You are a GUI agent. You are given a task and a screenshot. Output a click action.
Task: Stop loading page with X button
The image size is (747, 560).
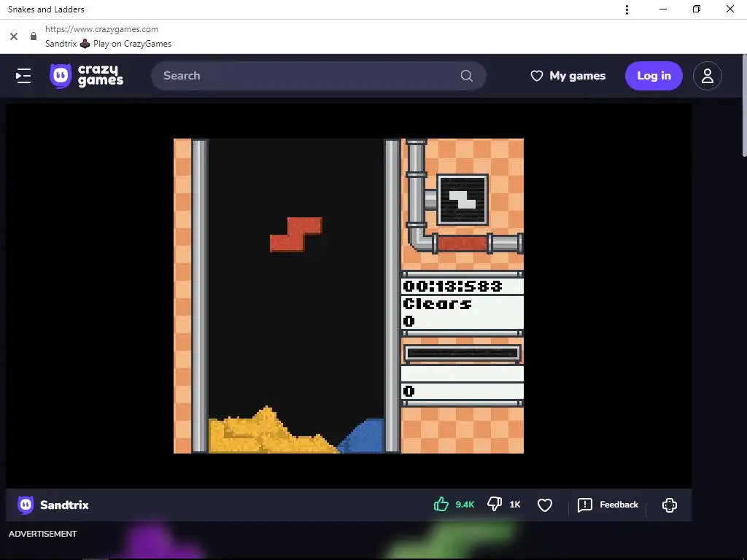click(14, 36)
